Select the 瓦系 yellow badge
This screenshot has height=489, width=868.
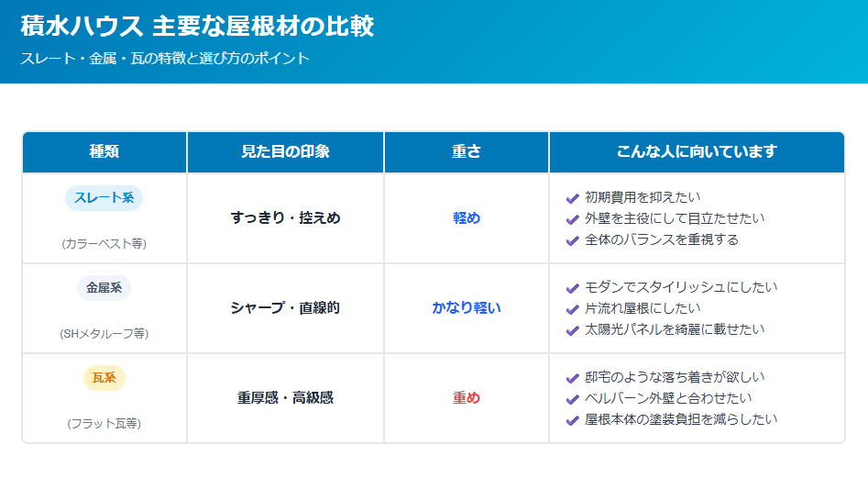click(104, 378)
